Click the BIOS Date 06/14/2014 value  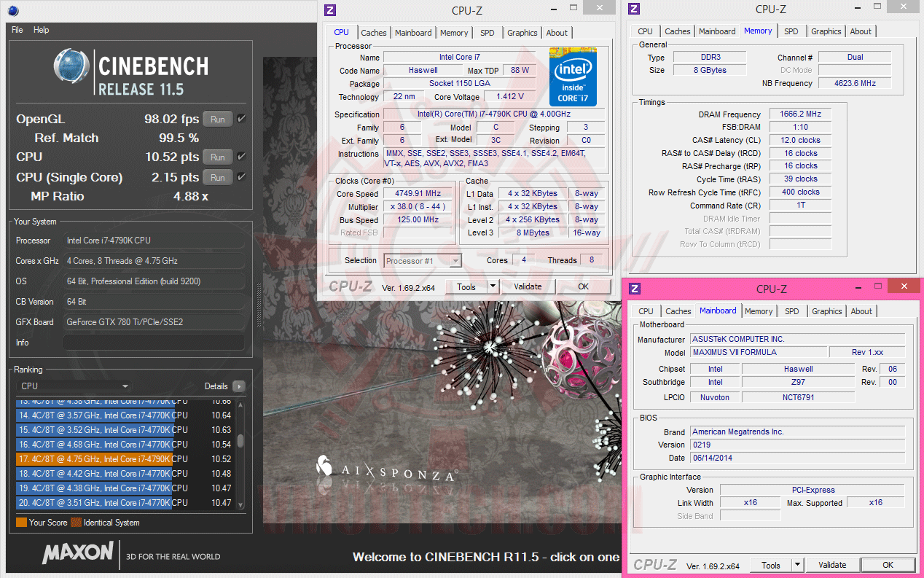click(x=797, y=458)
